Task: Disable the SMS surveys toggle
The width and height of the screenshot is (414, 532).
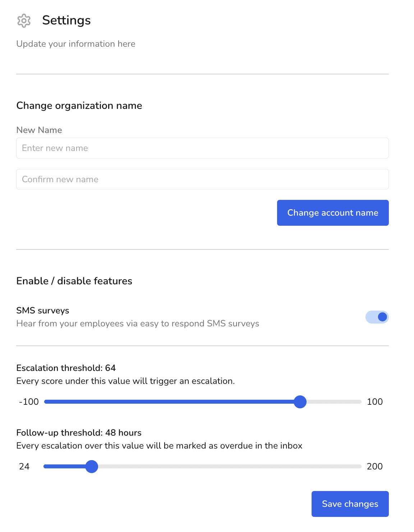Action: (x=377, y=317)
